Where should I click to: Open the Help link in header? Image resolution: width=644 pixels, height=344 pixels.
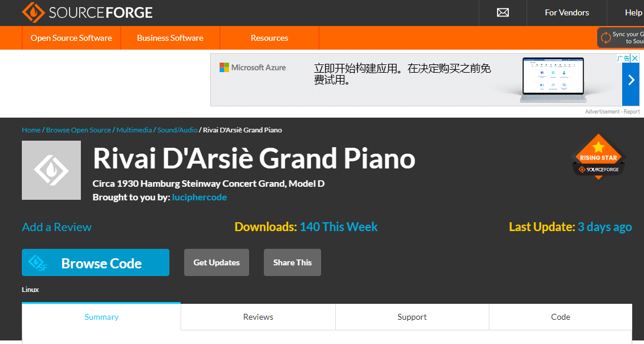coord(634,13)
